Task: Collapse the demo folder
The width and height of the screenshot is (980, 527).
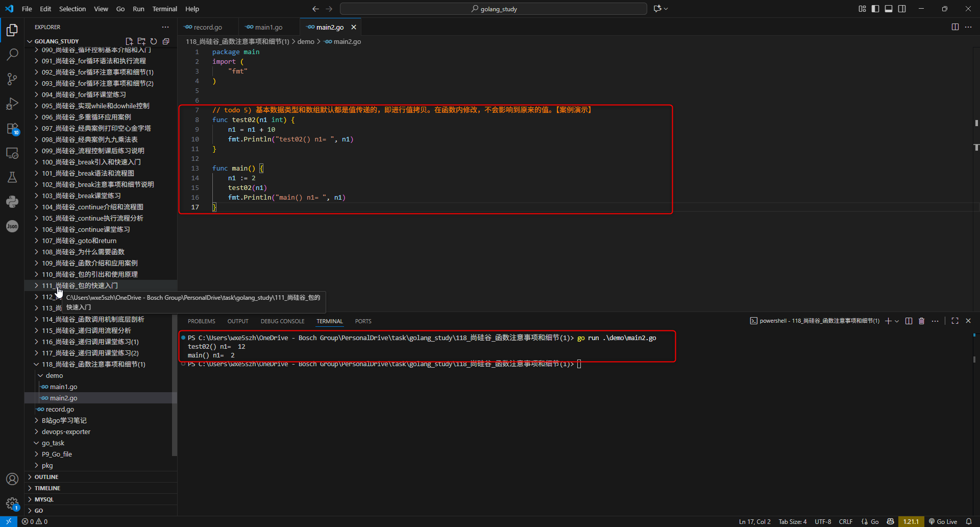Action: (101, 376)
